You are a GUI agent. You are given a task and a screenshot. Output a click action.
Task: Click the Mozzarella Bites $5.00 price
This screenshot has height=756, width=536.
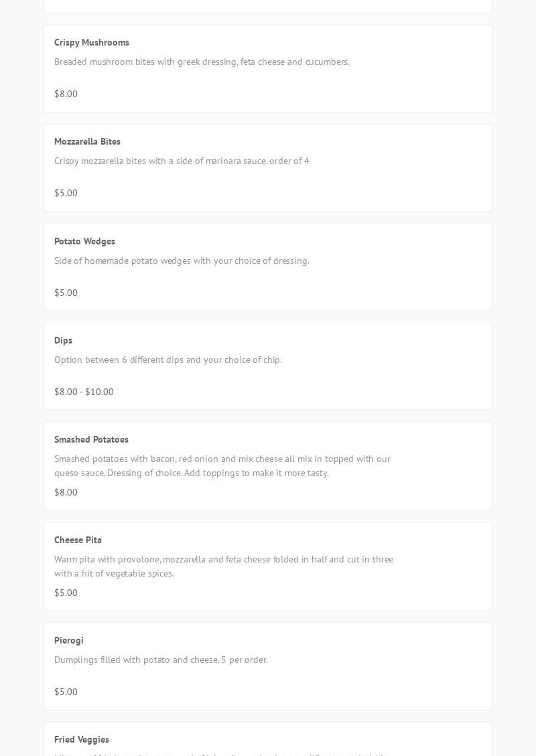[x=66, y=193]
